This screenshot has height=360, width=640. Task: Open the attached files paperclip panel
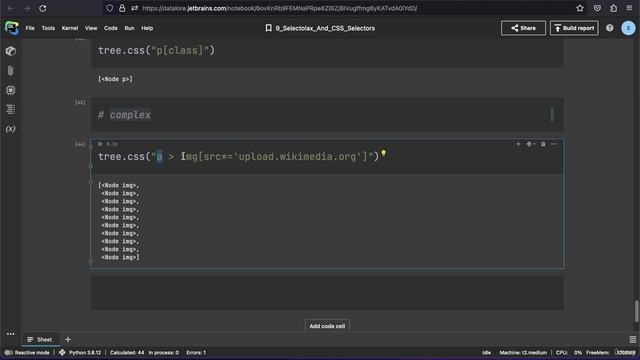pyautogui.click(x=11, y=71)
